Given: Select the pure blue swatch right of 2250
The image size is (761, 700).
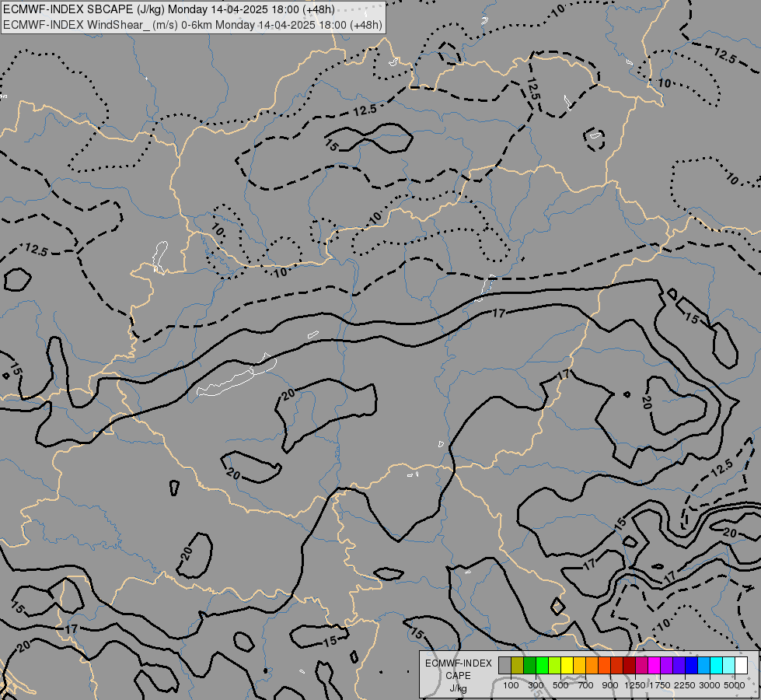Looking at the screenshot, I should [692, 666].
